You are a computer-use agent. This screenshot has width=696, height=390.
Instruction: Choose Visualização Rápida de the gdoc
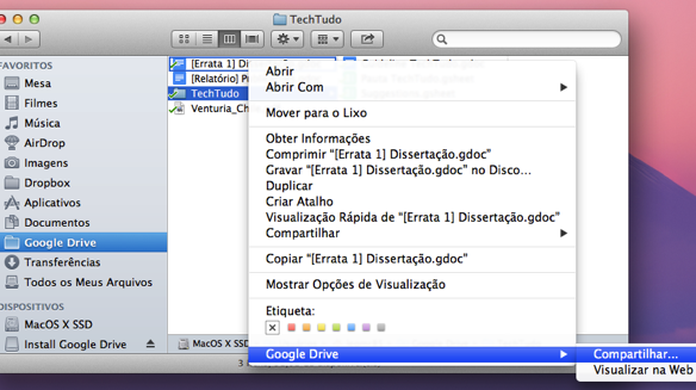(412, 217)
